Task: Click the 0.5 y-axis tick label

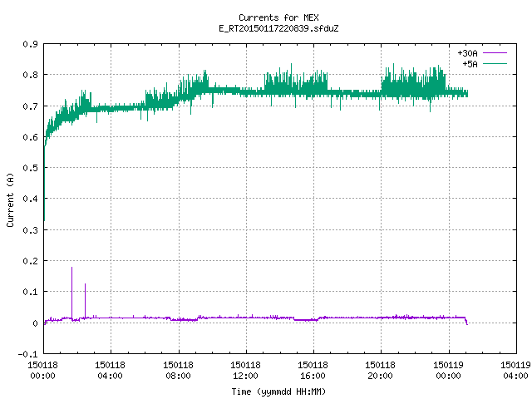Action: tap(30, 168)
